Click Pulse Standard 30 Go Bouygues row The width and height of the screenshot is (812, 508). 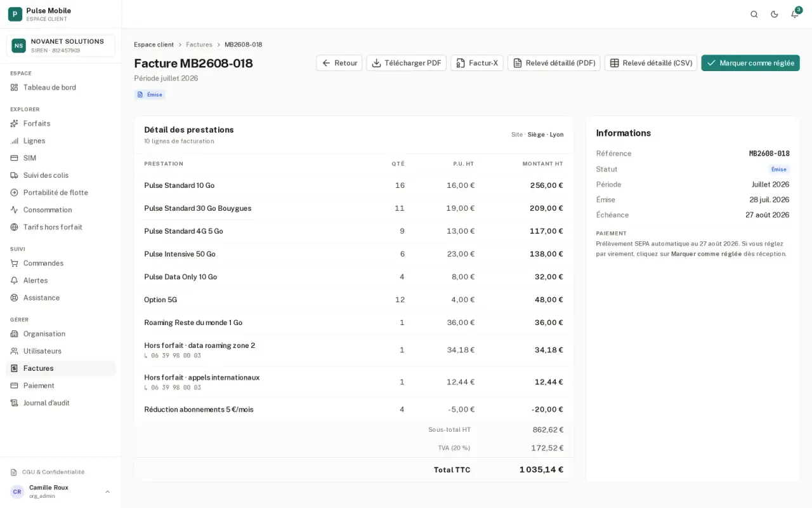[353, 208]
